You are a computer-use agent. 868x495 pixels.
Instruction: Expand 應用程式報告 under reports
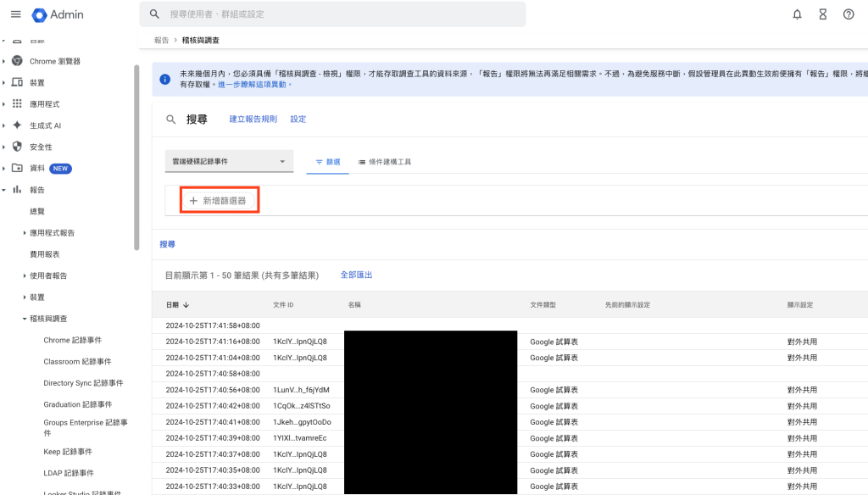25,232
